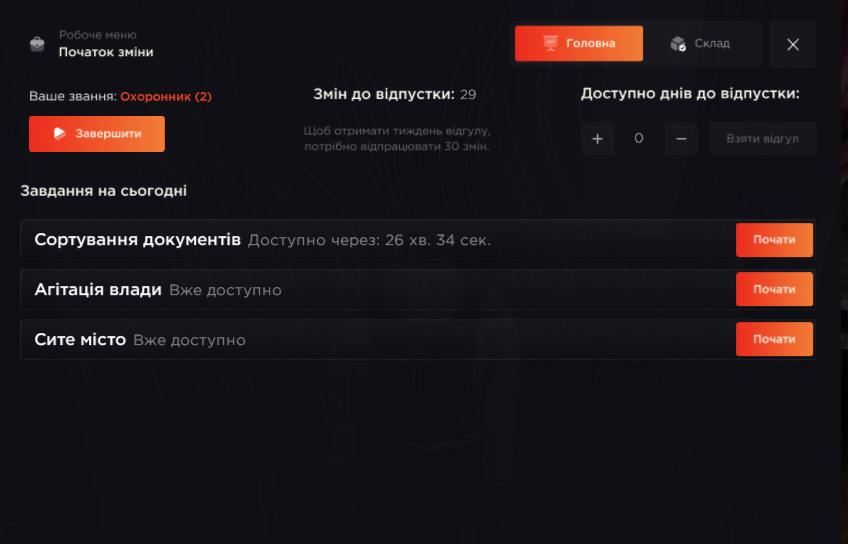The width and height of the screenshot is (848, 544).
Task: Click the vacation days value field showing 0
Action: click(x=639, y=139)
